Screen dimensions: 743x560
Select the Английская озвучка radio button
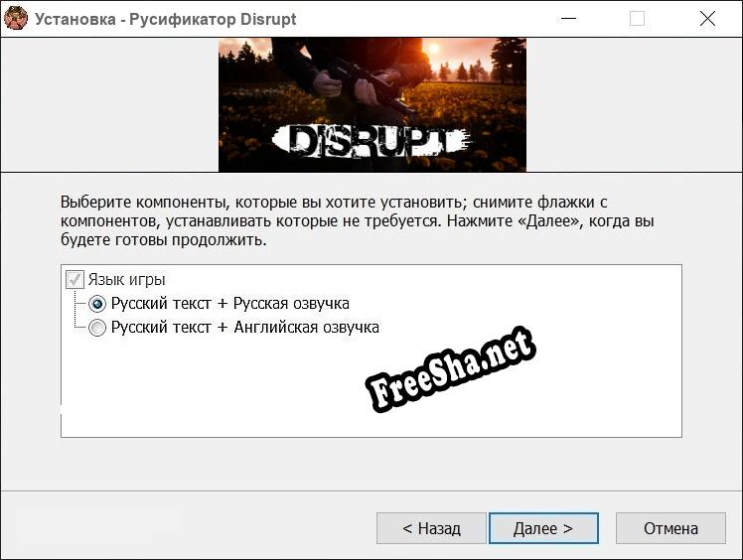[97, 328]
